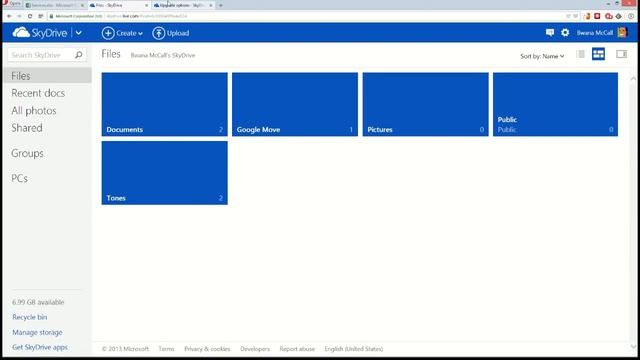Click the browser back arrow
The image size is (640, 360).
[x=9, y=16]
